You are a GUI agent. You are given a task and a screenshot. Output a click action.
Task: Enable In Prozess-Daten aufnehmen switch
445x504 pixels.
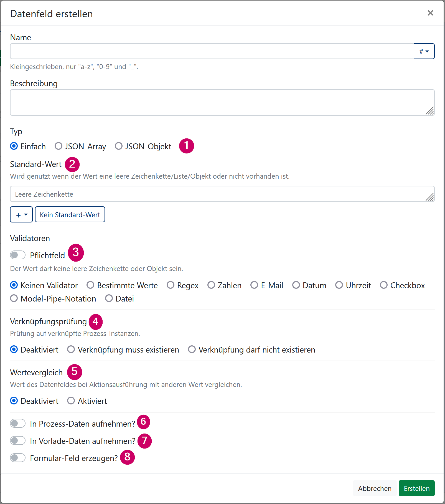coord(18,423)
